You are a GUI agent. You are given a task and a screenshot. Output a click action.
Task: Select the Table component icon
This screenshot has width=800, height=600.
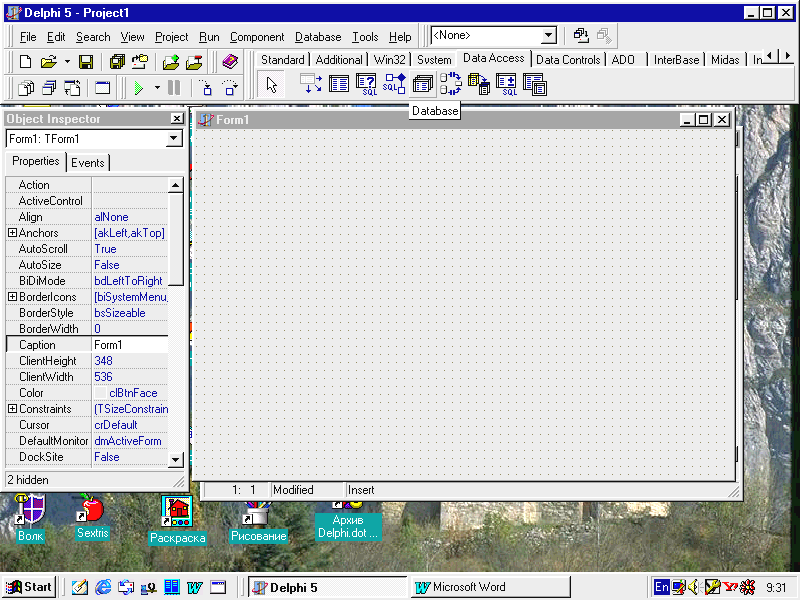pos(339,84)
